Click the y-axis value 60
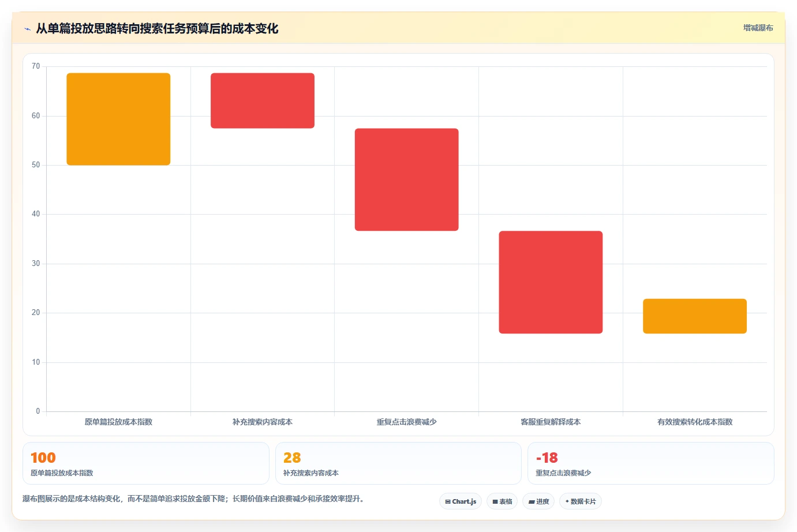 click(36, 116)
